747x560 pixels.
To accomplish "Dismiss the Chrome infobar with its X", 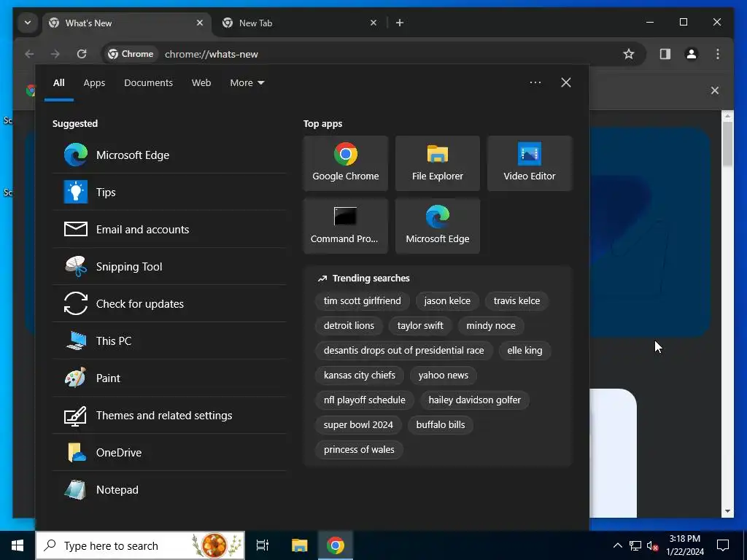I will coord(715,90).
